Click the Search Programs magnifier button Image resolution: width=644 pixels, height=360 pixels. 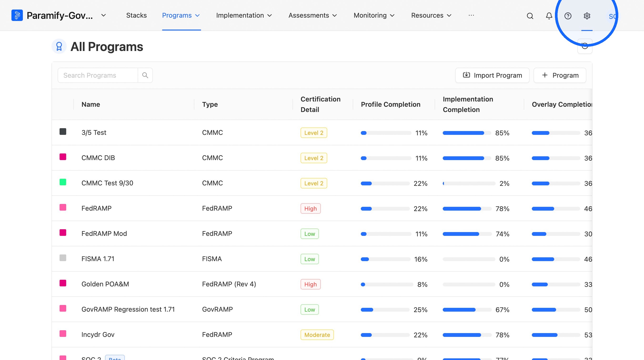pyautogui.click(x=145, y=75)
